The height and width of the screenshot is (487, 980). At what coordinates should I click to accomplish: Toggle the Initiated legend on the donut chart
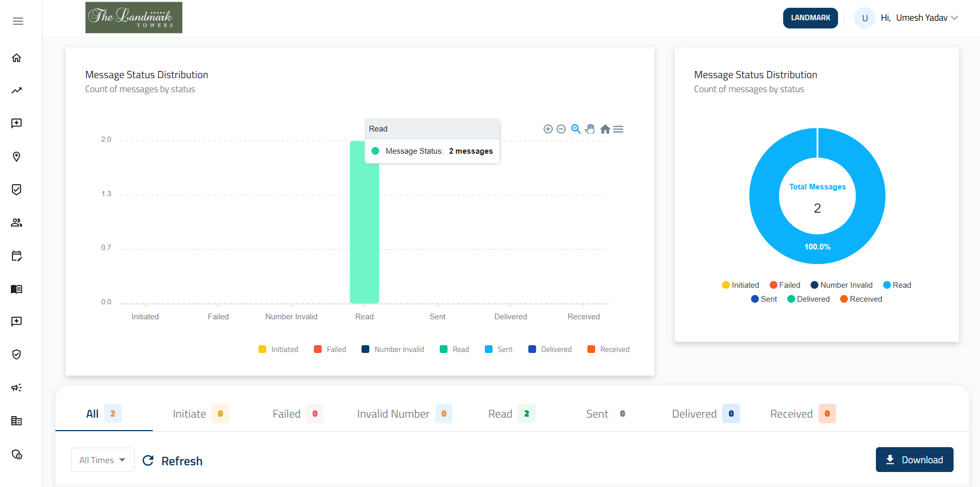pos(740,285)
